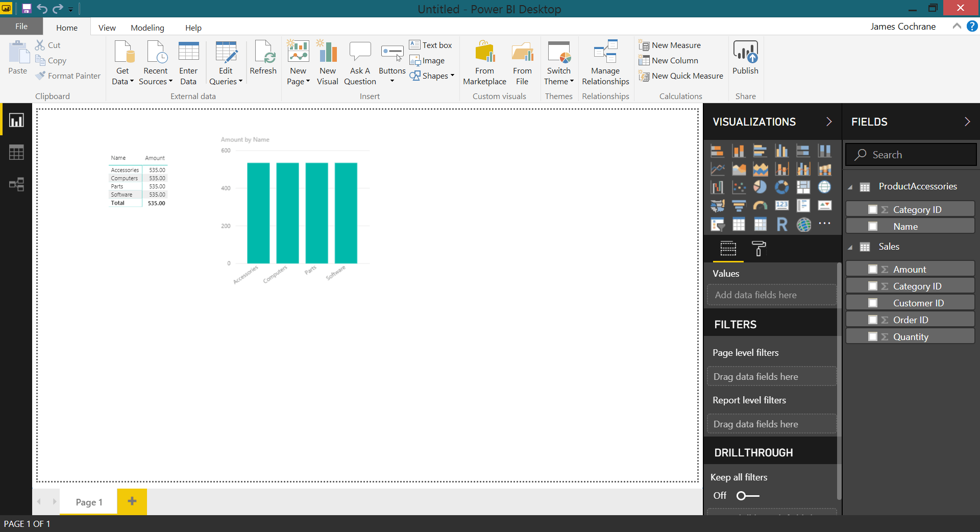980x532 pixels.
Task: Click New Quick Measure
Action: click(x=681, y=76)
